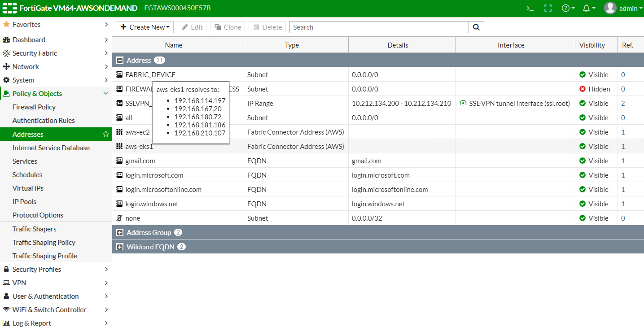Favorite the Addresses page star icon

click(106, 134)
